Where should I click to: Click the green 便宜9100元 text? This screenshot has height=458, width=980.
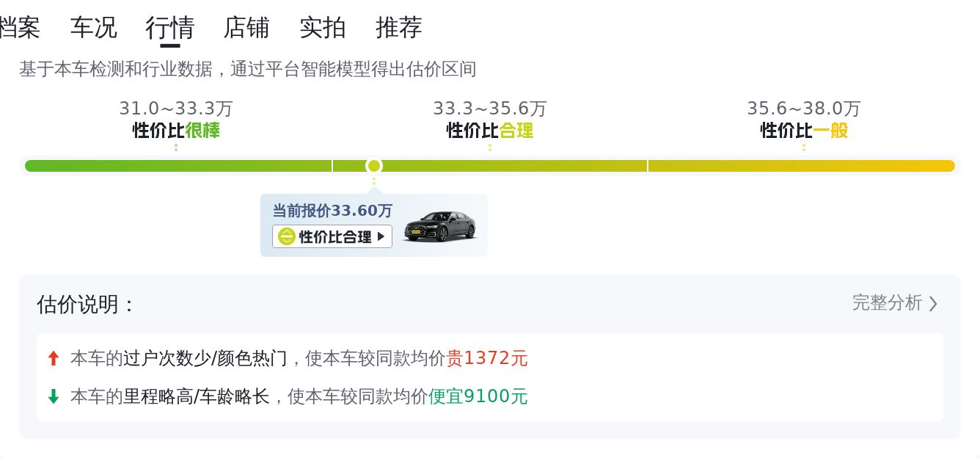click(x=478, y=397)
